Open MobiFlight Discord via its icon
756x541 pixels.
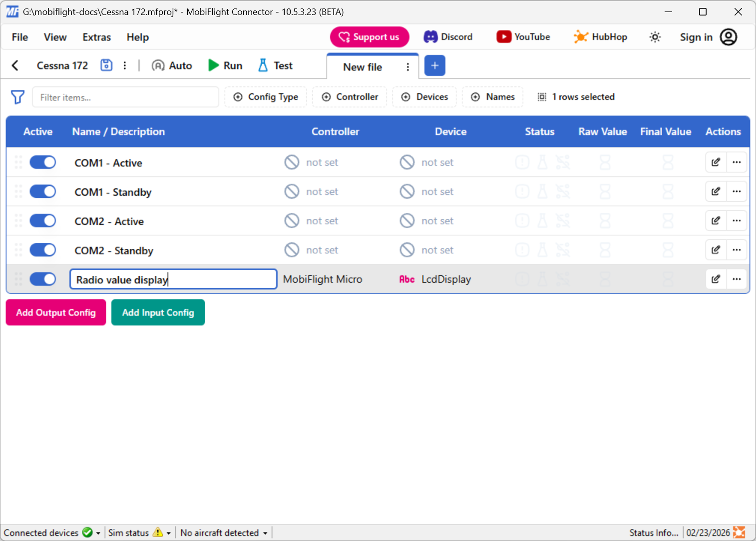(x=430, y=36)
